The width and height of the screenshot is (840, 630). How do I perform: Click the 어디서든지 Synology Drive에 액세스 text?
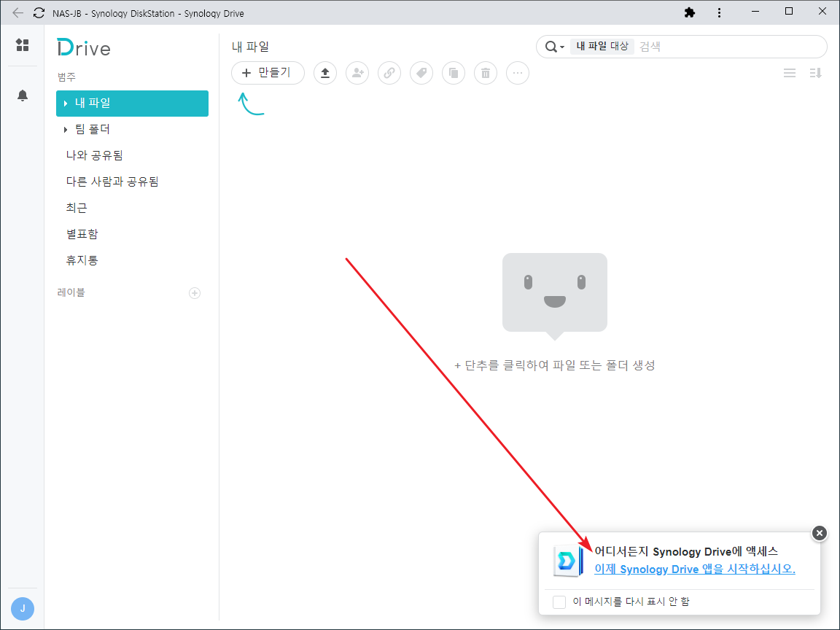[x=685, y=551]
